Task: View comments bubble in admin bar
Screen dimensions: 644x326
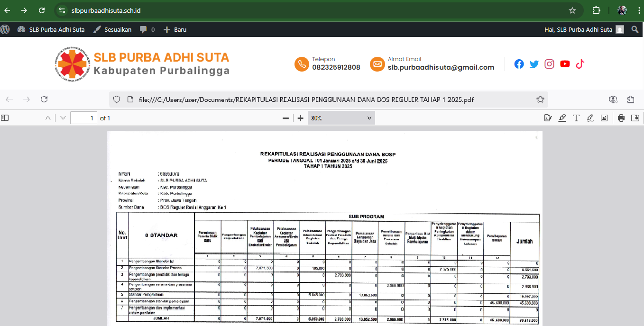Action: point(147,29)
